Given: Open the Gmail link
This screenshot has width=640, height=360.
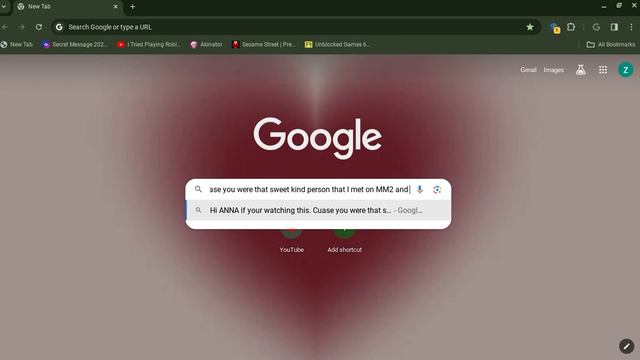Looking at the screenshot, I should [x=528, y=70].
